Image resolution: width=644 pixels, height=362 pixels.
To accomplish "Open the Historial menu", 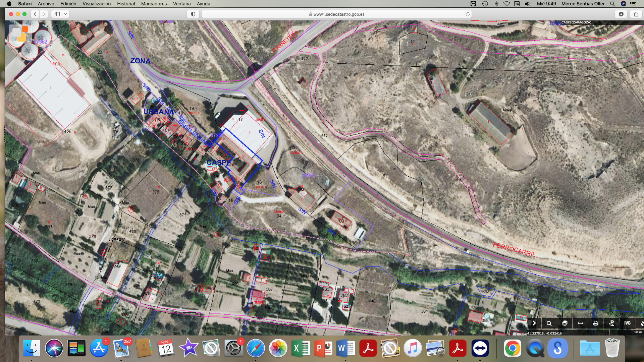I will [126, 4].
